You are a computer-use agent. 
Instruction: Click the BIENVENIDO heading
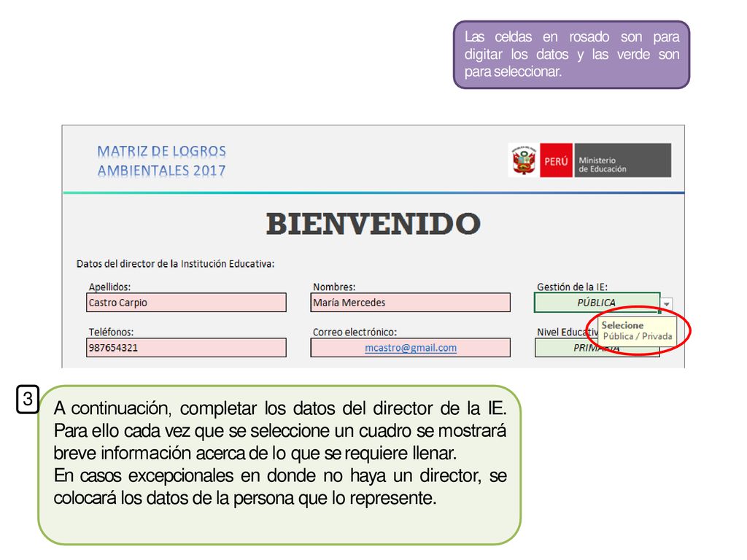[x=373, y=224]
